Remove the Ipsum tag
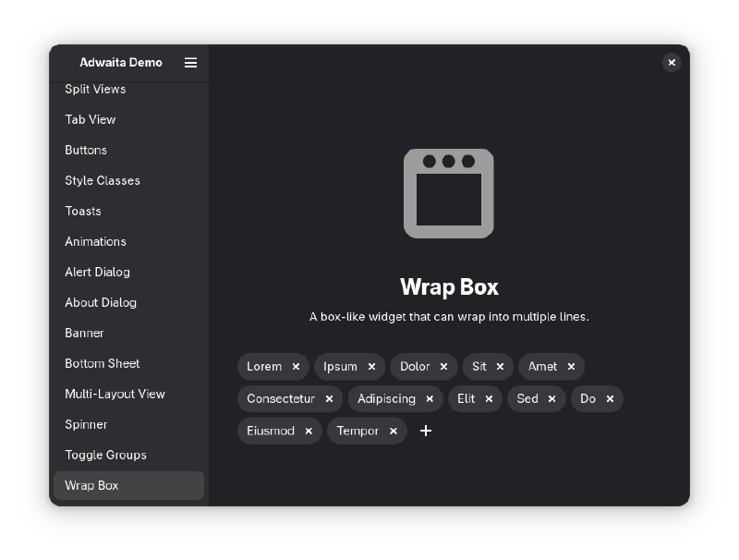This screenshot has width=739, height=560. pyautogui.click(x=371, y=367)
